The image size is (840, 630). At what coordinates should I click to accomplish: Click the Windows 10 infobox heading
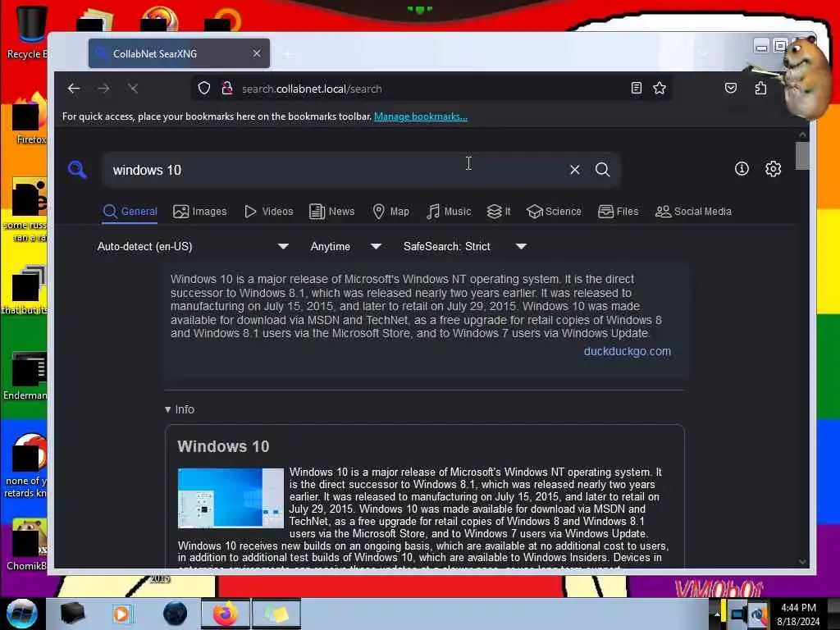click(223, 446)
